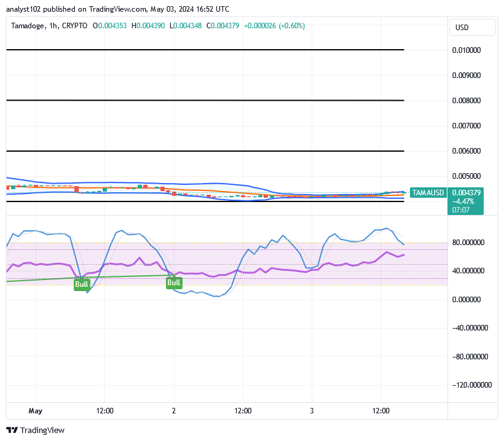Viewport: 504px width, 441px height.
Task: Click the 0.010000 price axis label
Action: point(467,50)
